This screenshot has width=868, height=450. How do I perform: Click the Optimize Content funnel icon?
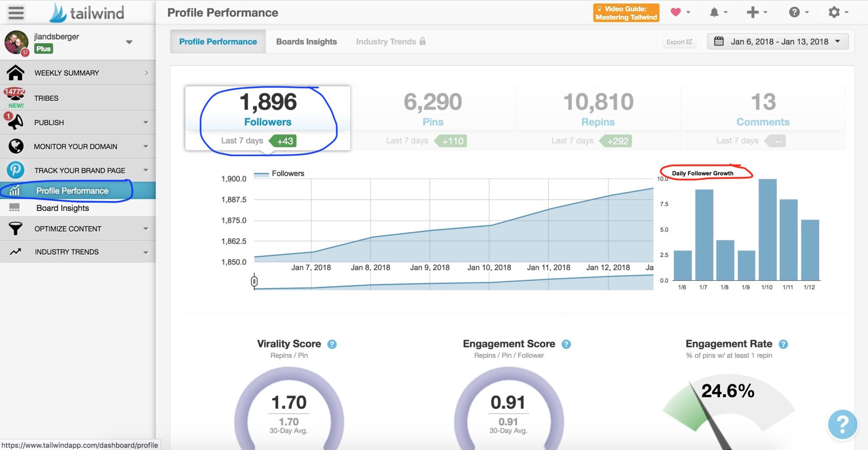point(15,229)
